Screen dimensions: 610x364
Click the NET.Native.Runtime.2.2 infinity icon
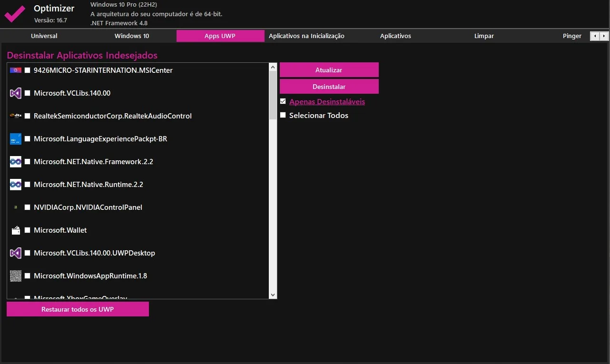coord(16,185)
